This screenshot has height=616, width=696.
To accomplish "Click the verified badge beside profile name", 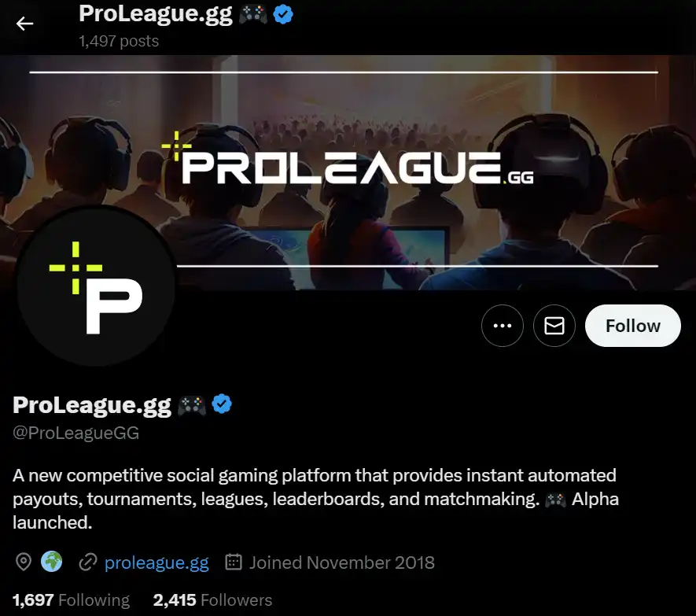I will (x=222, y=404).
